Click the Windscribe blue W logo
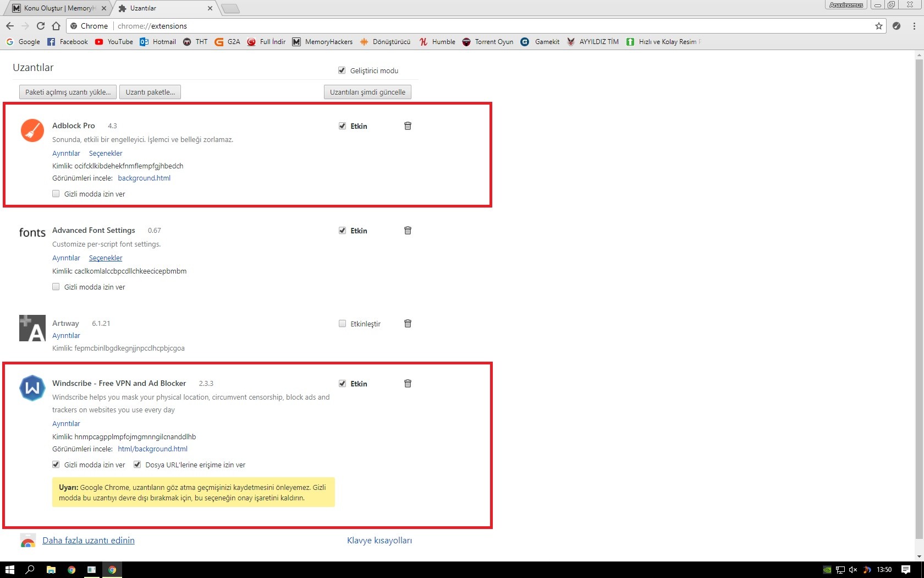This screenshot has width=924, height=578. coord(32,388)
